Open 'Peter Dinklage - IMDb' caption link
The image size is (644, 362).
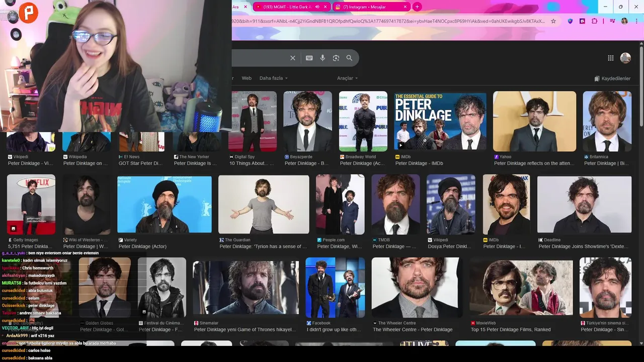pyautogui.click(x=419, y=163)
